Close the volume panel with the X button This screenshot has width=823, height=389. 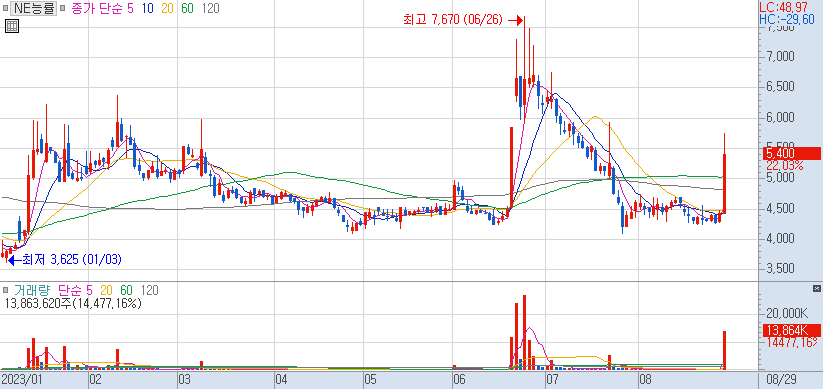[816, 289]
